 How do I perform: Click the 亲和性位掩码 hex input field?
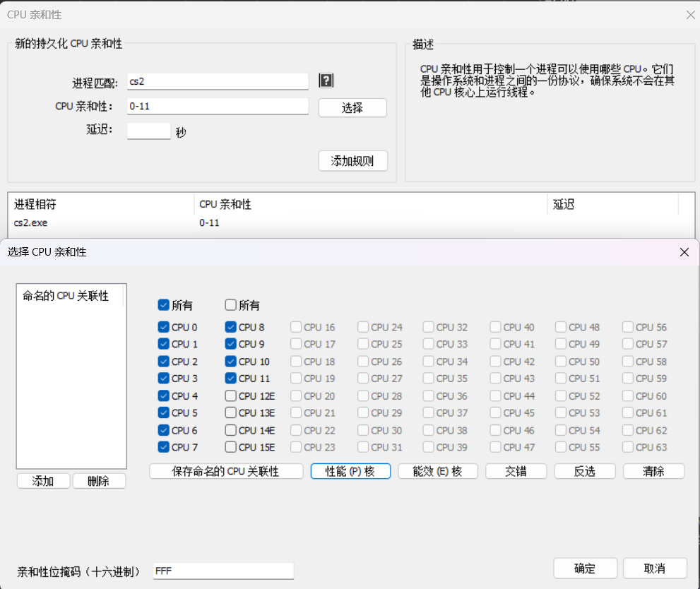click(223, 571)
